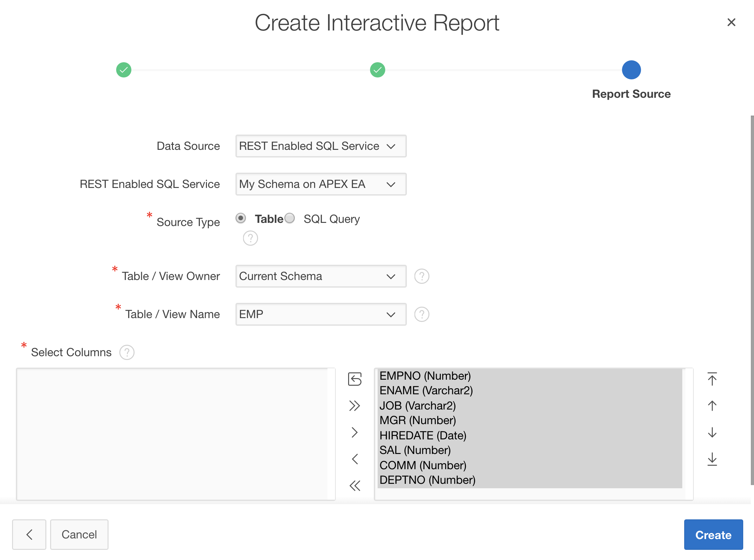Move selected column Down one
The width and height of the screenshot is (754, 560).
tap(712, 432)
